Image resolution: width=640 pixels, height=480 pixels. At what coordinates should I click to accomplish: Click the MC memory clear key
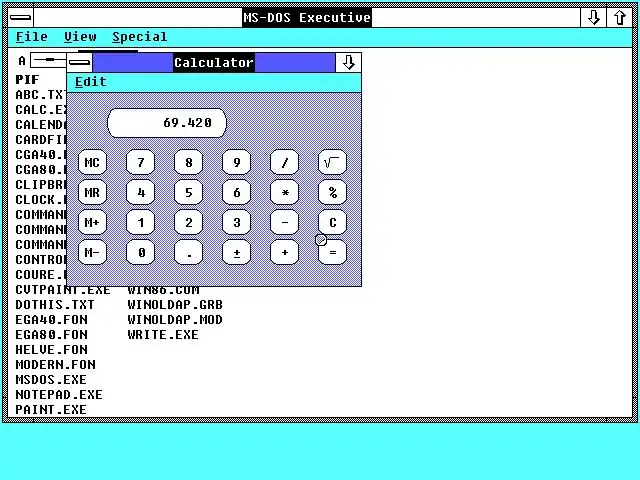[x=92, y=162]
